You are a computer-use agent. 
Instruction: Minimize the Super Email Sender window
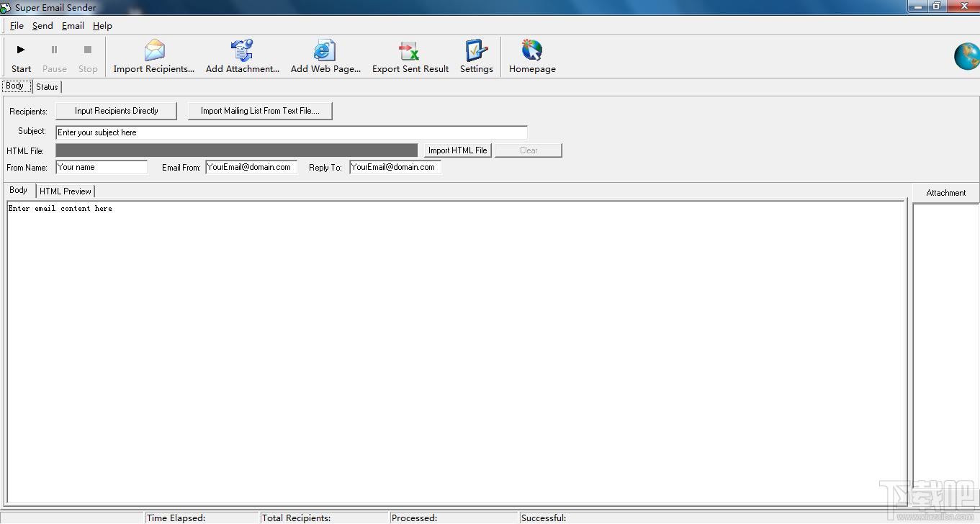point(917,6)
